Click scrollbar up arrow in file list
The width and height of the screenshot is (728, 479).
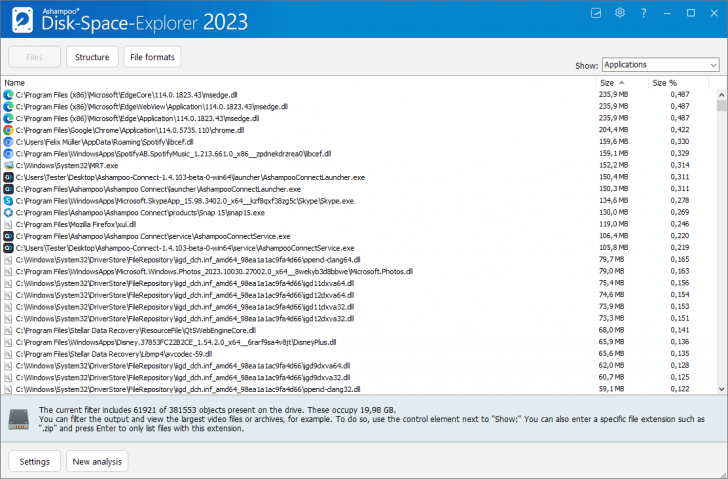click(722, 95)
